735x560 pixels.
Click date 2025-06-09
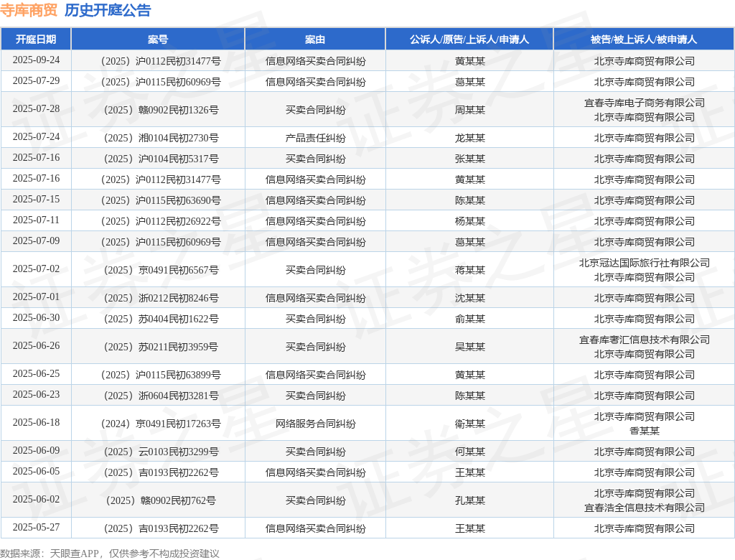click(36, 451)
